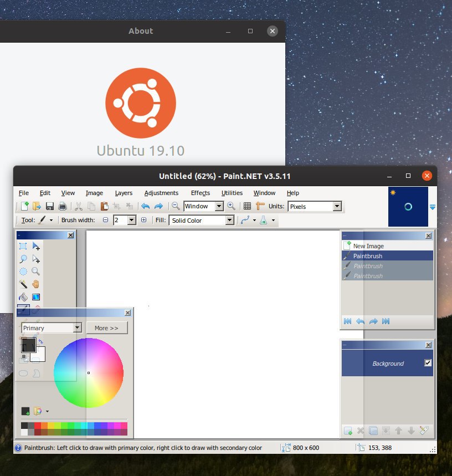Click the Deselect toolbar icon
The width and height of the screenshot is (452, 476).
click(130, 206)
